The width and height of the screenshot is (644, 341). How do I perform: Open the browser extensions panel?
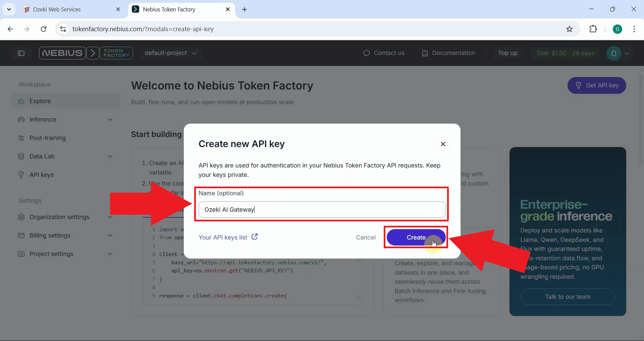pyautogui.click(x=593, y=29)
